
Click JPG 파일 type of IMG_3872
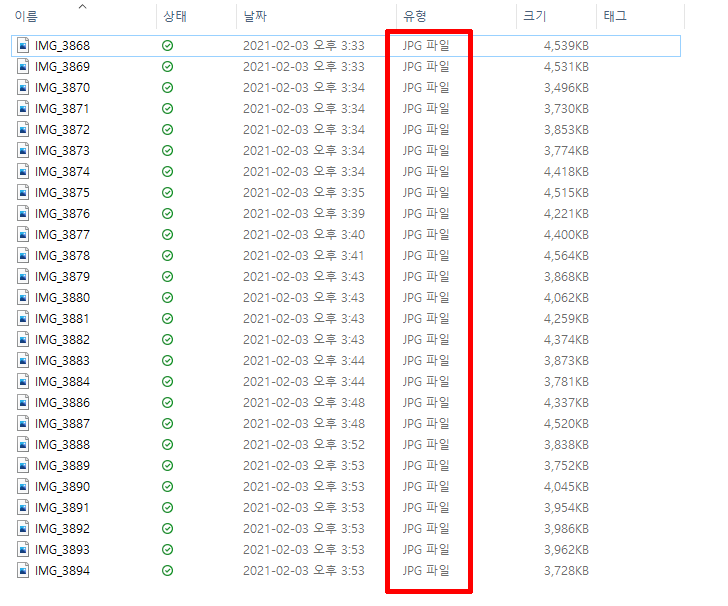click(x=426, y=130)
